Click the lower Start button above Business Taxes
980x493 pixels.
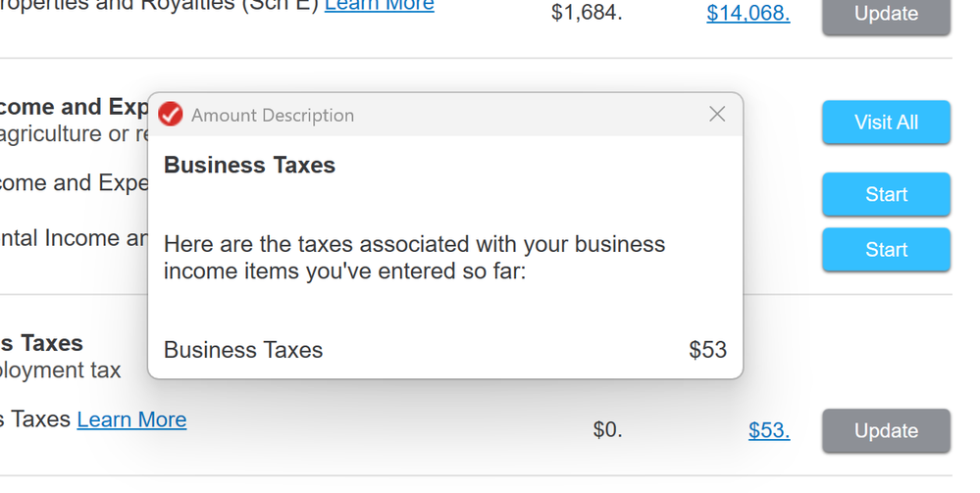[886, 250]
